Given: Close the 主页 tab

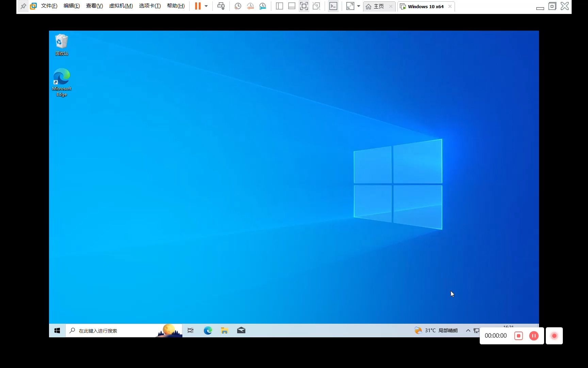Looking at the screenshot, I should point(391,6).
